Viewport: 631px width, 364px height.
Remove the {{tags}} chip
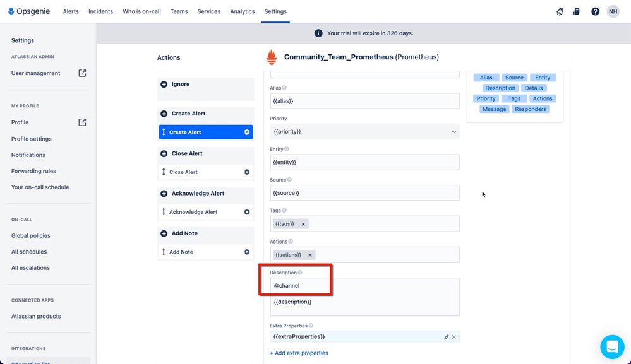303,224
